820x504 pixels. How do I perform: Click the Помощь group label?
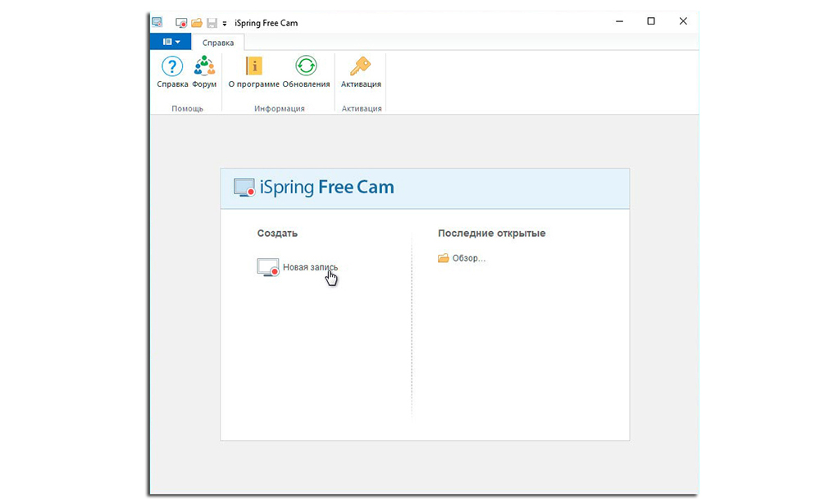click(187, 109)
